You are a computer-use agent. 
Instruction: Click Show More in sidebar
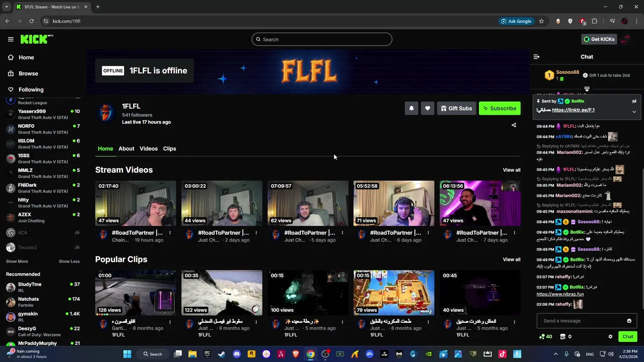tap(17, 261)
